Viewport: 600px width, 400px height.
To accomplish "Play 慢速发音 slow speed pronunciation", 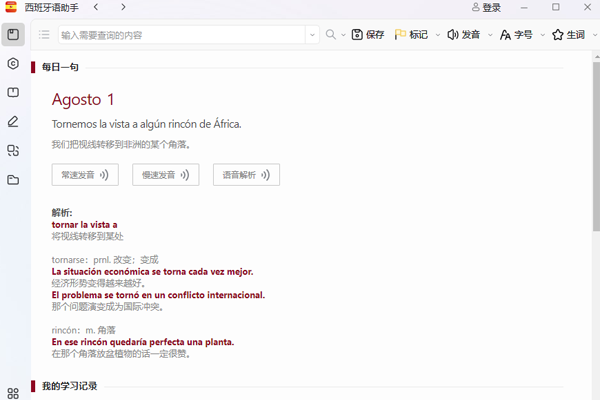I will point(166,175).
